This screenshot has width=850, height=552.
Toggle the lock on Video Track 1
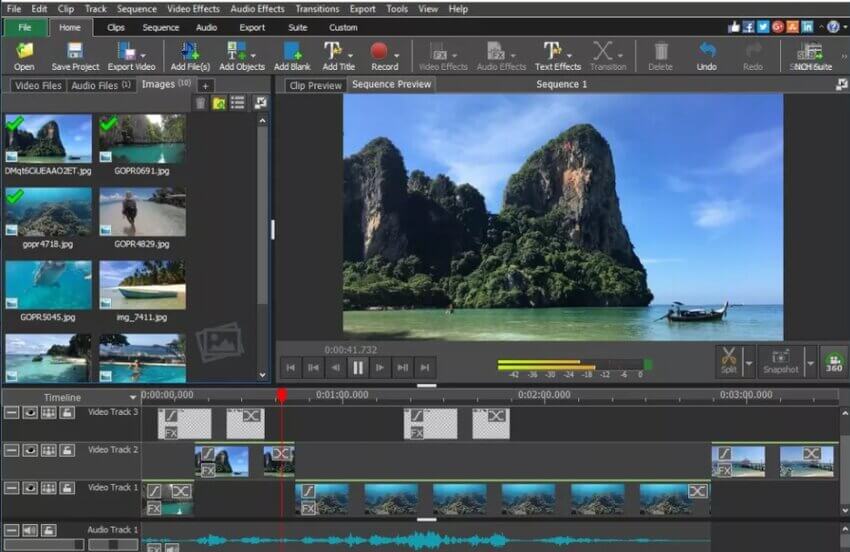67,489
